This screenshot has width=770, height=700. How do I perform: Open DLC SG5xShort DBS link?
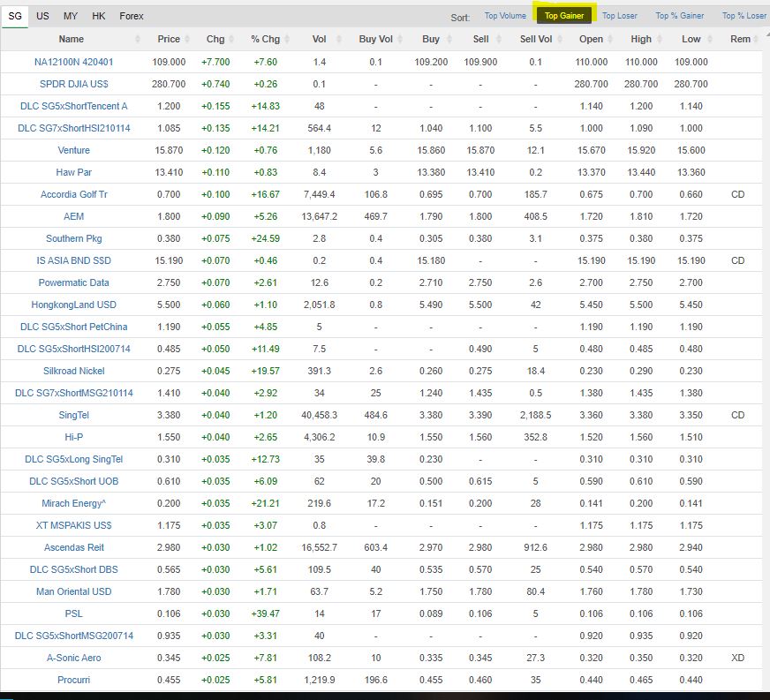(x=73, y=570)
